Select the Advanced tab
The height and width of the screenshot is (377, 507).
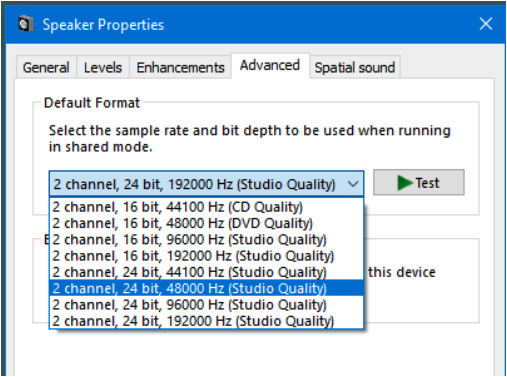270,65
